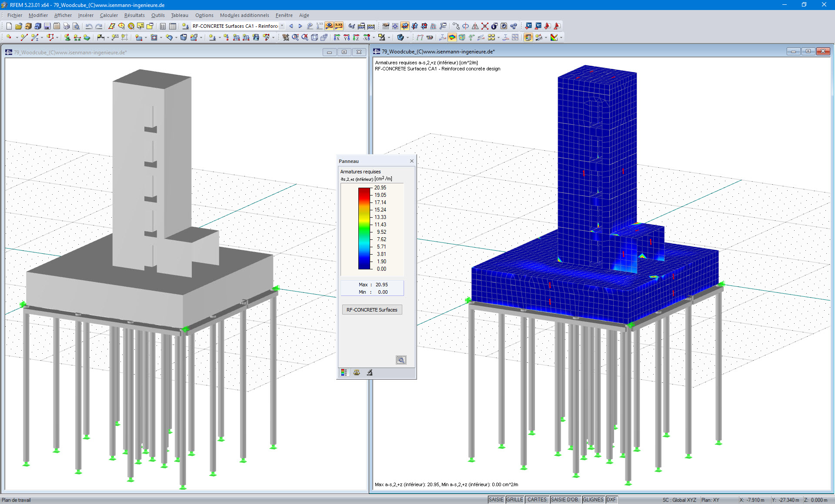Viewport: 835px width, 504px height.
Task: Show view in X direction icon
Action: coord(337,38)
